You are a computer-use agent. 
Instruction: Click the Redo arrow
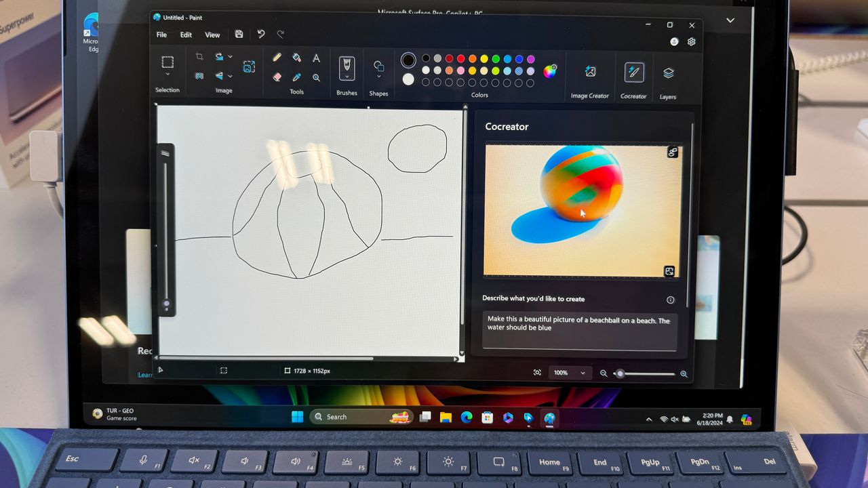point(281,35)
